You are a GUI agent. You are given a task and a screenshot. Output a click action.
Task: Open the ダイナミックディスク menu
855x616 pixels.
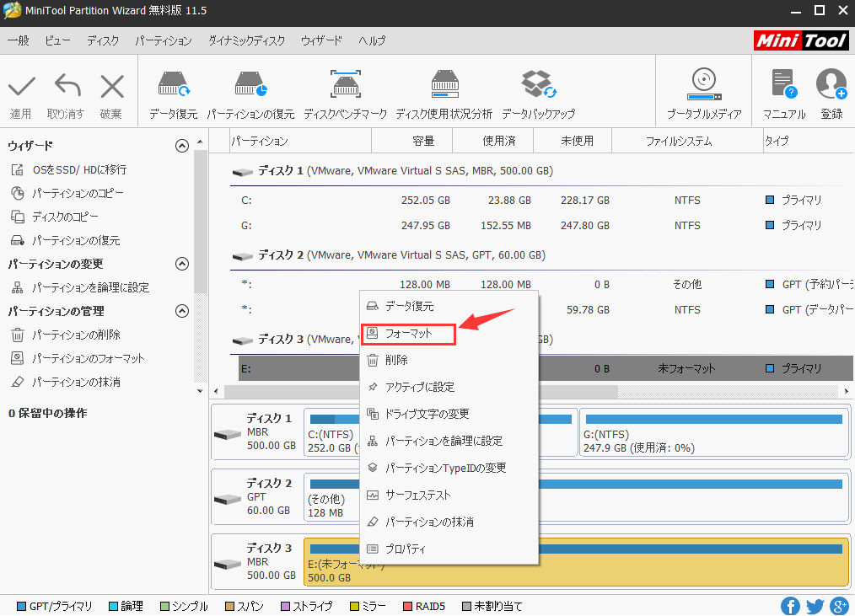[246, 40]
